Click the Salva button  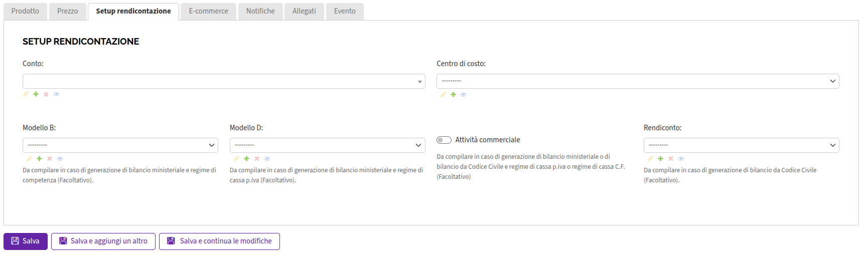pos(26,241)
